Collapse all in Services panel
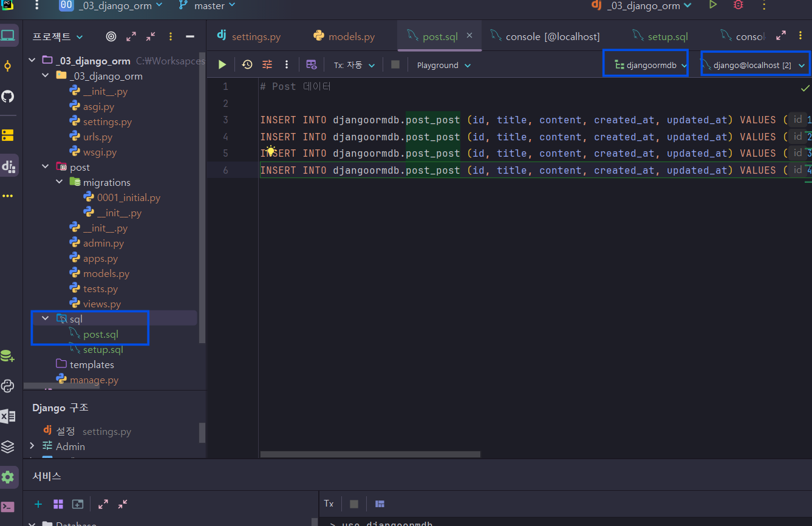Image resolution: width=812 pixels, height=526 pixels. pyautogui.click(x=123, y=504)
